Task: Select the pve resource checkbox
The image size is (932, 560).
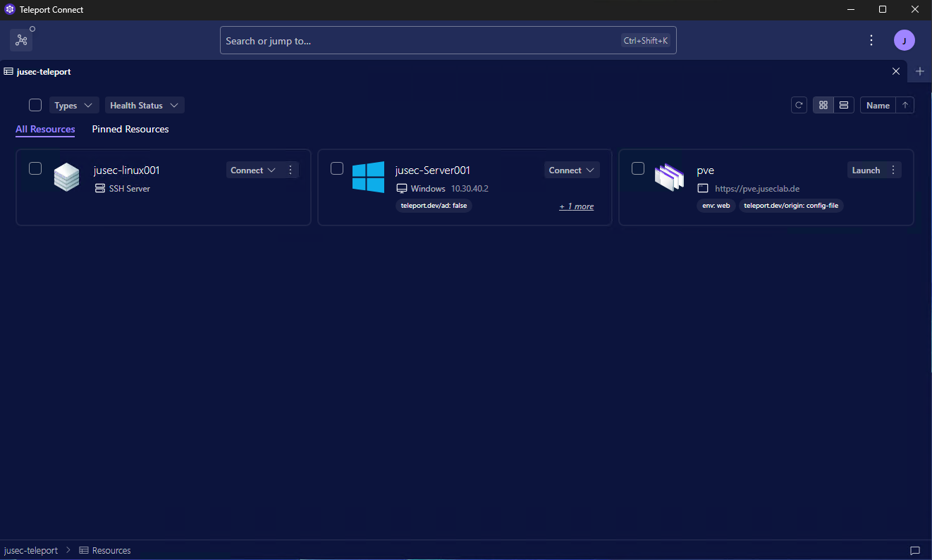Action: pos(638,168)
